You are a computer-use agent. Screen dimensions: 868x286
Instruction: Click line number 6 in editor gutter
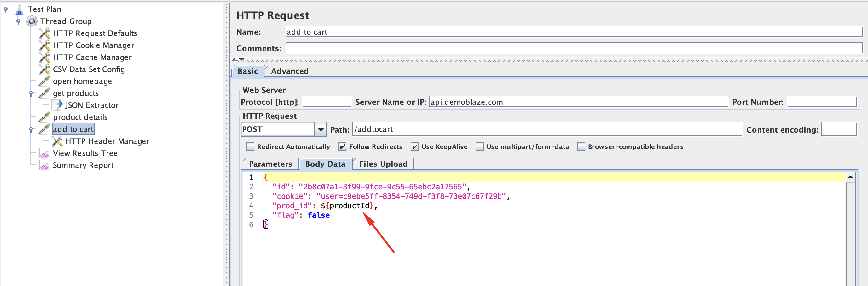[251, 224]
